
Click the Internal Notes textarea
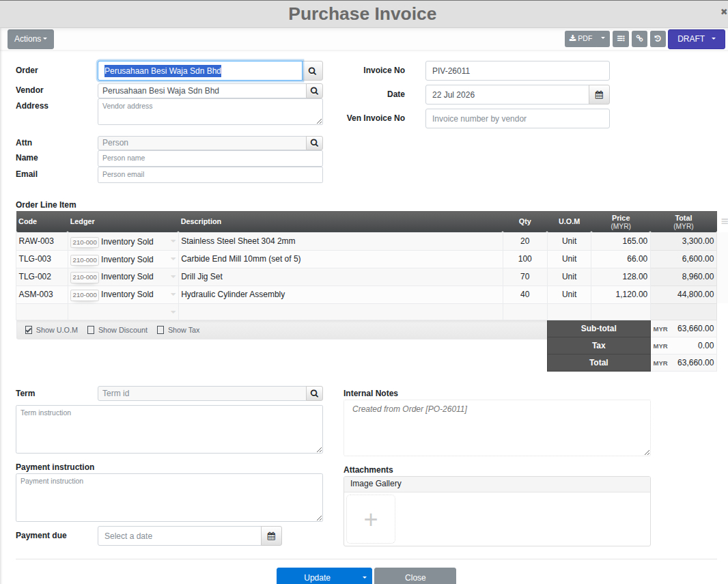pyautogui.click(x=496, y=428)
